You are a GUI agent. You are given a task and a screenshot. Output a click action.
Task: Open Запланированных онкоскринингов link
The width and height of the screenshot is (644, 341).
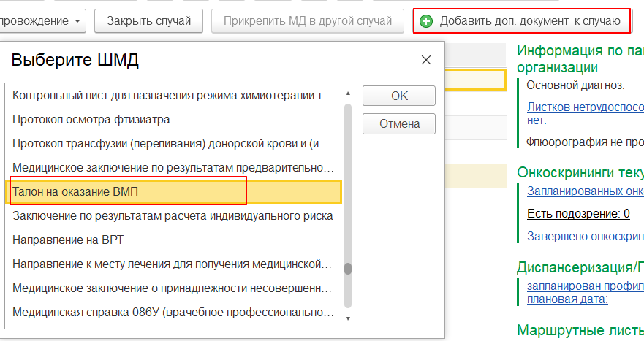pos(586,191)
